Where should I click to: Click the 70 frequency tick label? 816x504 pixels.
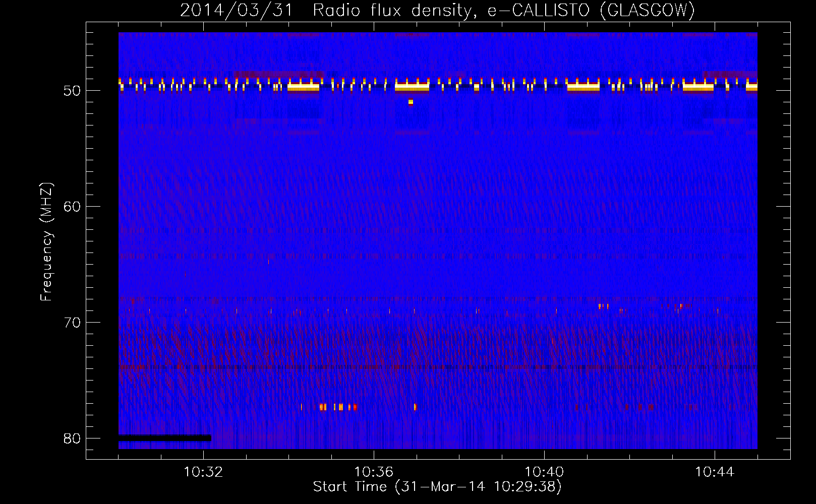click(72, 323)
